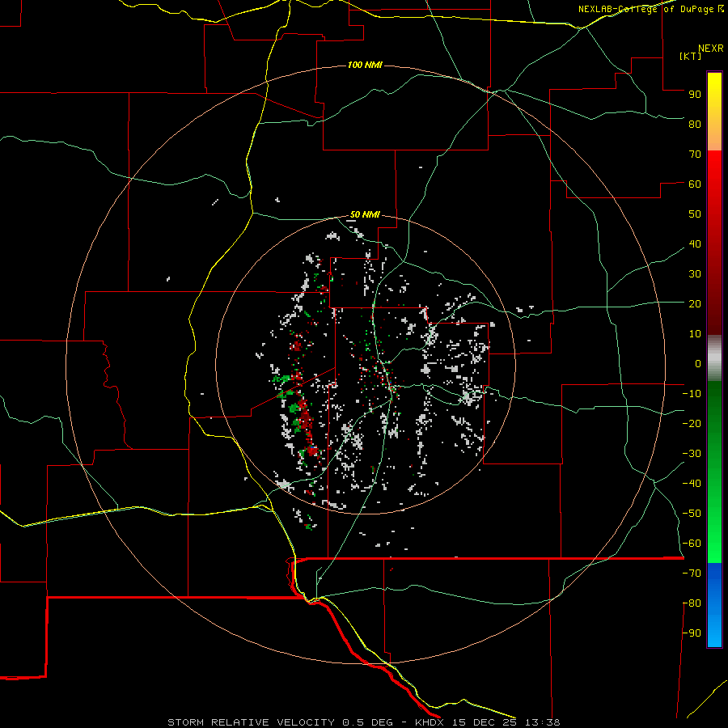Click the positive 20 scale value
This screenshot has height=728, width=728.
695,303
